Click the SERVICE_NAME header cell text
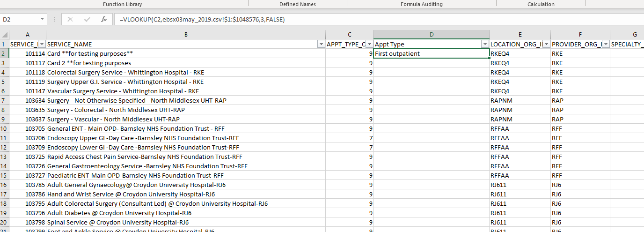This screenshot has height=232, width=644. coord(70,44)
